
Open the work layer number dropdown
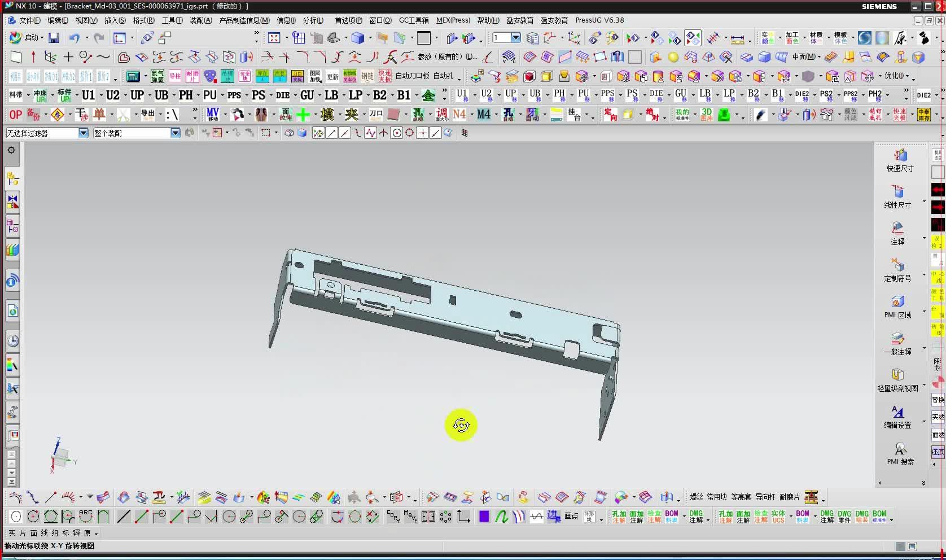click(515, 37)
